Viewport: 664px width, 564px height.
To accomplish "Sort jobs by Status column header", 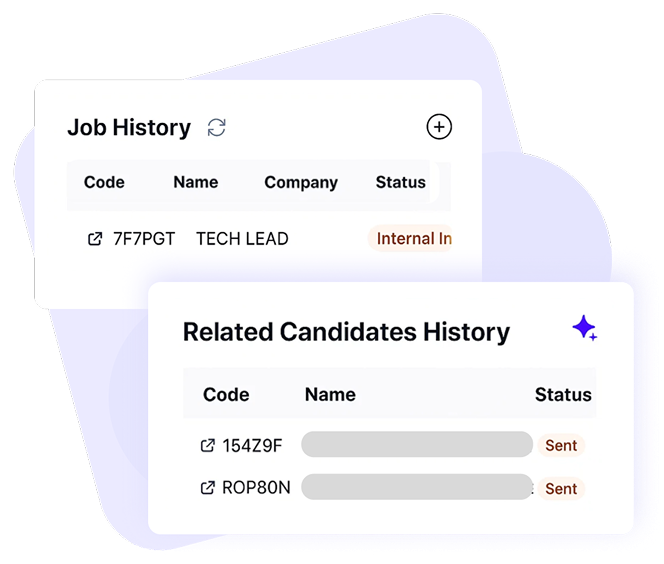I will (400, 182).
